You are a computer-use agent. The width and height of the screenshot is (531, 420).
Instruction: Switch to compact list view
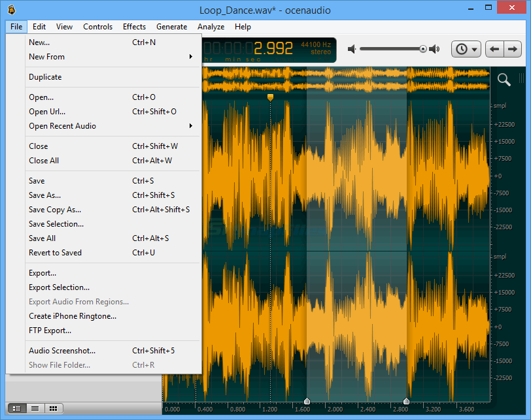coord(35,408)
